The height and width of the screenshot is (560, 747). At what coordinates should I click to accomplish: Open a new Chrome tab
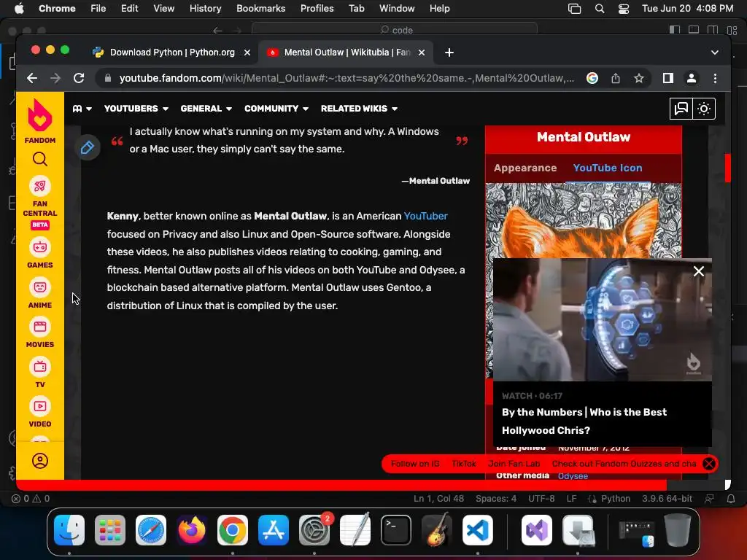pyautogui.click(x=449, y=52)
